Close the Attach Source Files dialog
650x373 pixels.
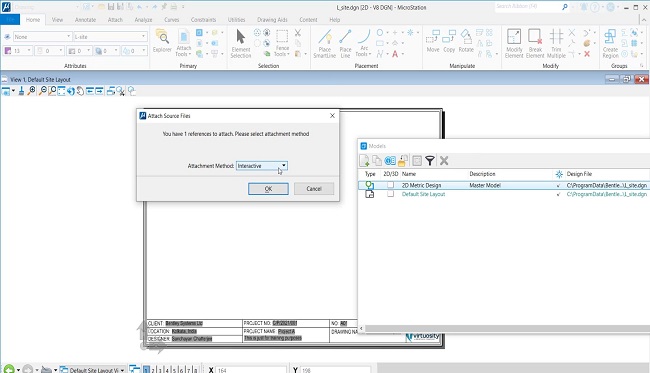(x=332, y=116)
